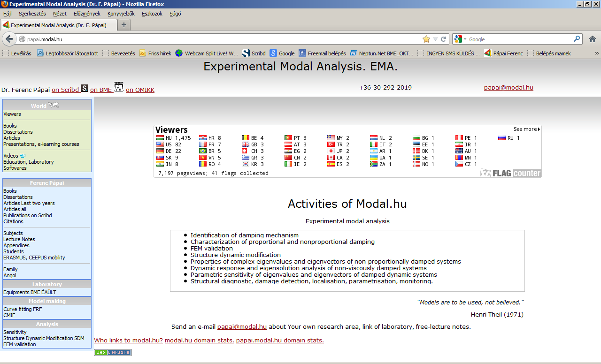The width and height of the screenshot is (601, 364).
Task: Open the URL history dropdown arrow
Action: [435, 39]
